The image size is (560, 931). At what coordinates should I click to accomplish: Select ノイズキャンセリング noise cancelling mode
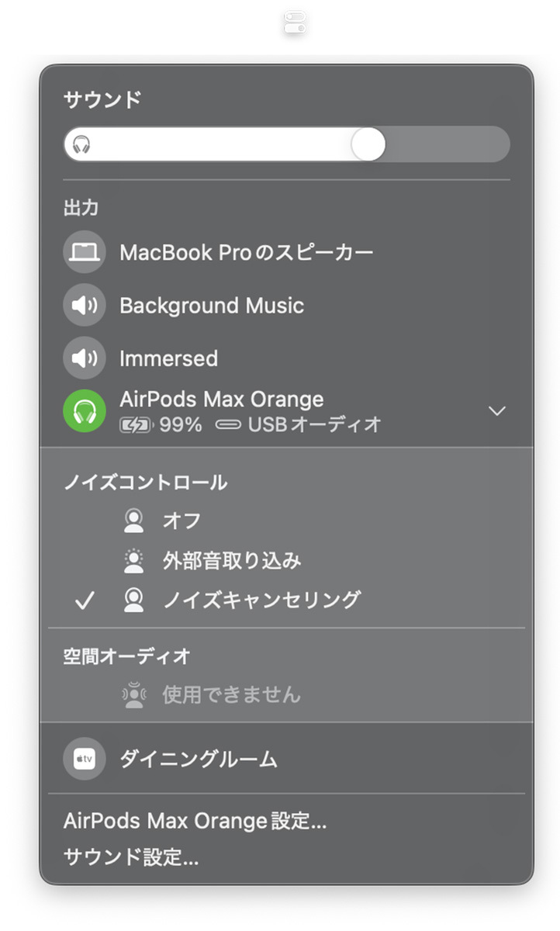pyautogui.click(x=248, y=600)
